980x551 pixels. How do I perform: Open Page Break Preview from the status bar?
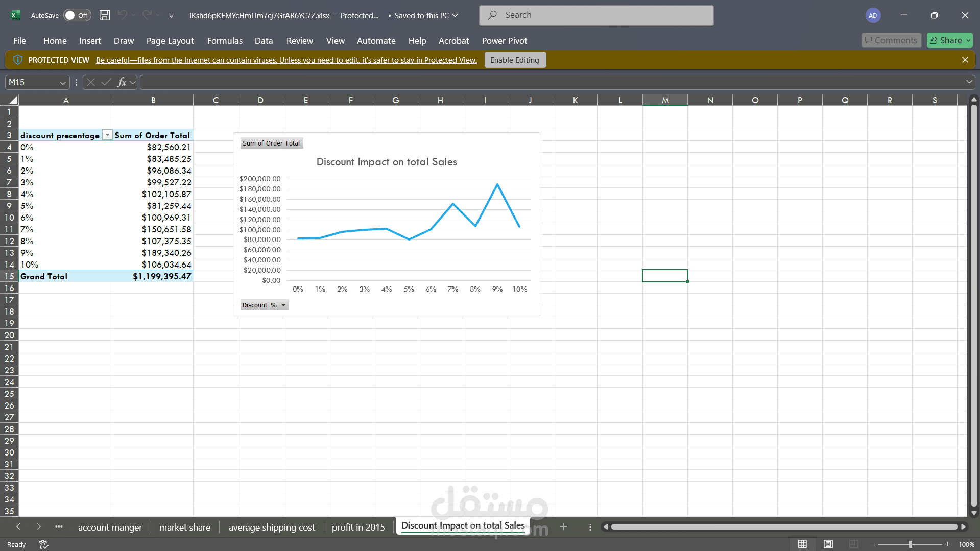click(853, 544)
